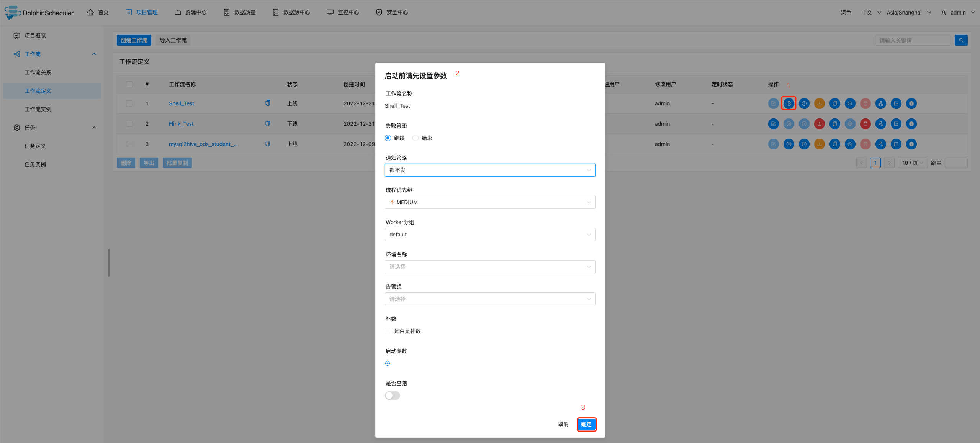The width and height of the screenshot is (980, 443).
Task: Open the 通知策略 dropdown
Action: (x=490, y=170)
